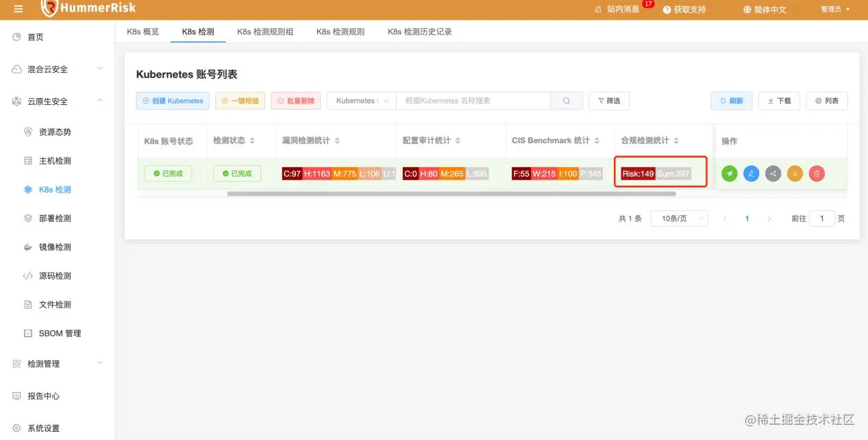Click orange download action icon
The image size is (868, 440).
(795, 174)
